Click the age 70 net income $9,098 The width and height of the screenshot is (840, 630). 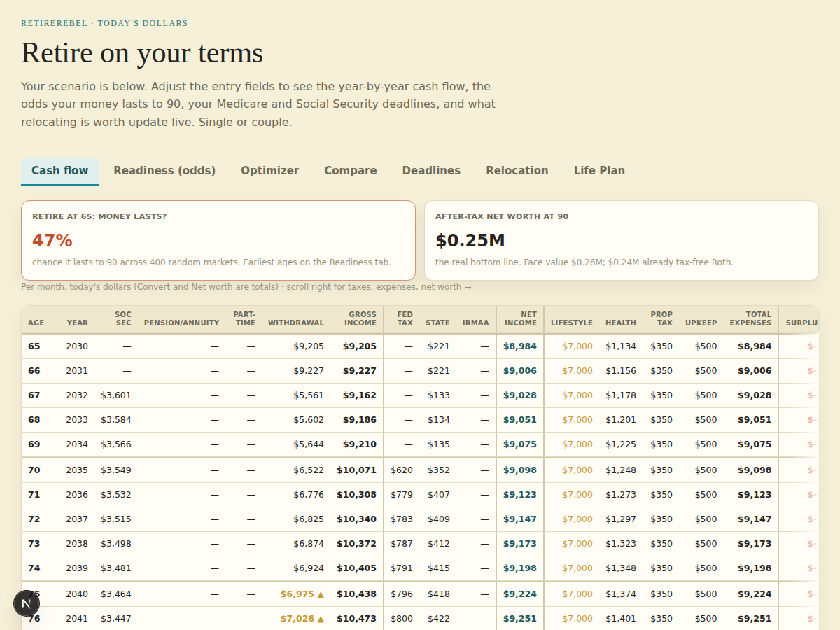point(520,470)
